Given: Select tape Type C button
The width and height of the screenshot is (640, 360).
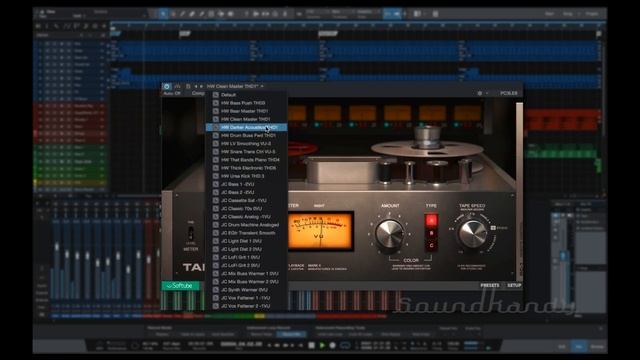Looking at the screenshot, I should click(431, 245).
